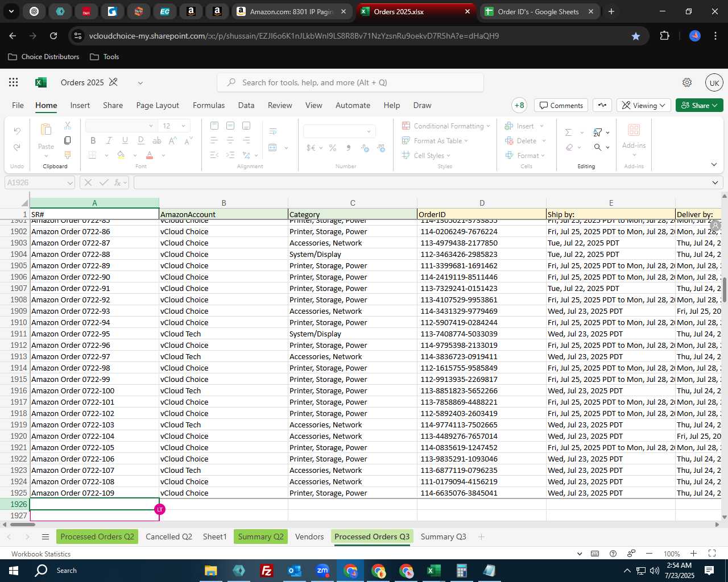Click the +8 collaborators button
The height and width of the screenshot is (582, 728).
coord(519,105)
